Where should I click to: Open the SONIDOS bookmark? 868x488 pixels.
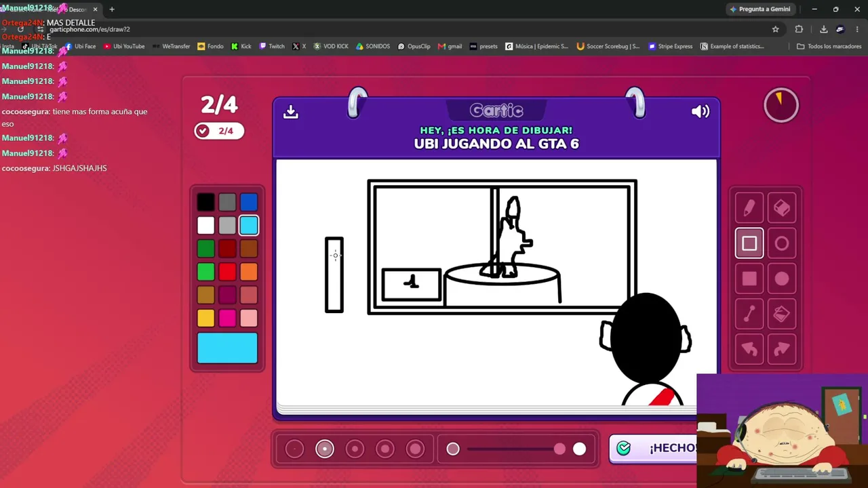tap(373, 46)
